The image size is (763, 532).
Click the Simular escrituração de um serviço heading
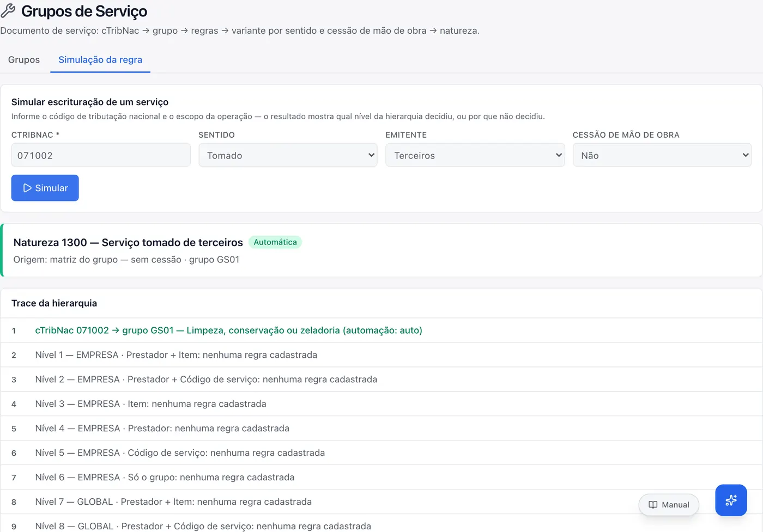click(90, 102)
